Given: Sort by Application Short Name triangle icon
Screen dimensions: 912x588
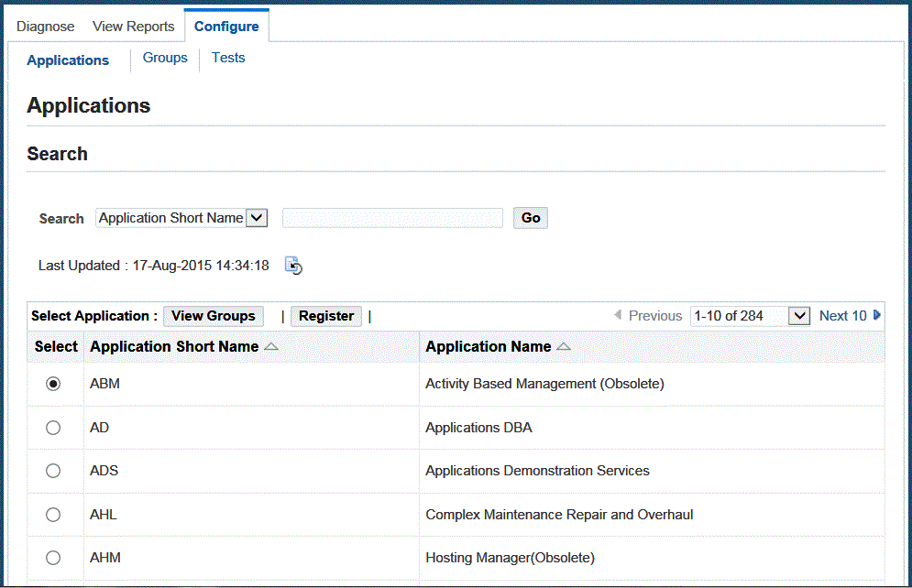Looking at the screenshot, I should pyautogui.click(x=271, y=347).
